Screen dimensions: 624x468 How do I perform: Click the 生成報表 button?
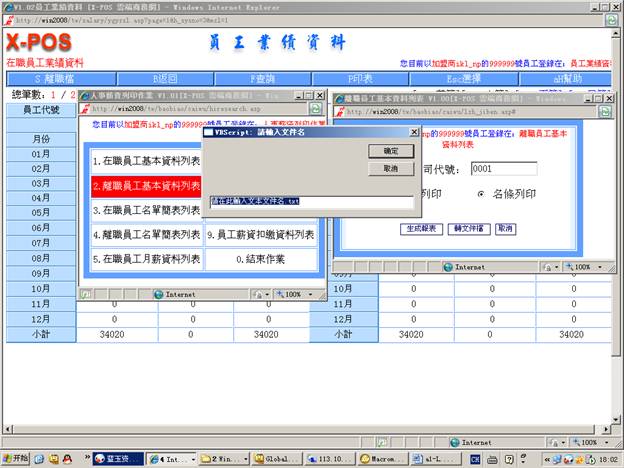(421, 229)
